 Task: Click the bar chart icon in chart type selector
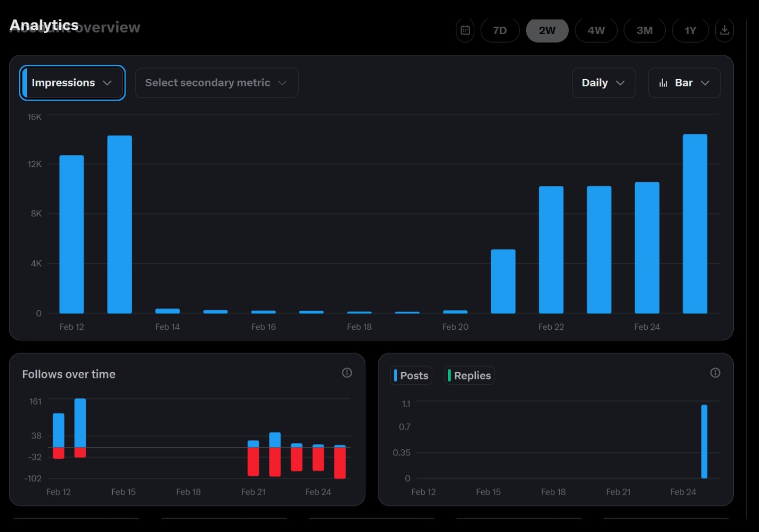click(663, 83)
